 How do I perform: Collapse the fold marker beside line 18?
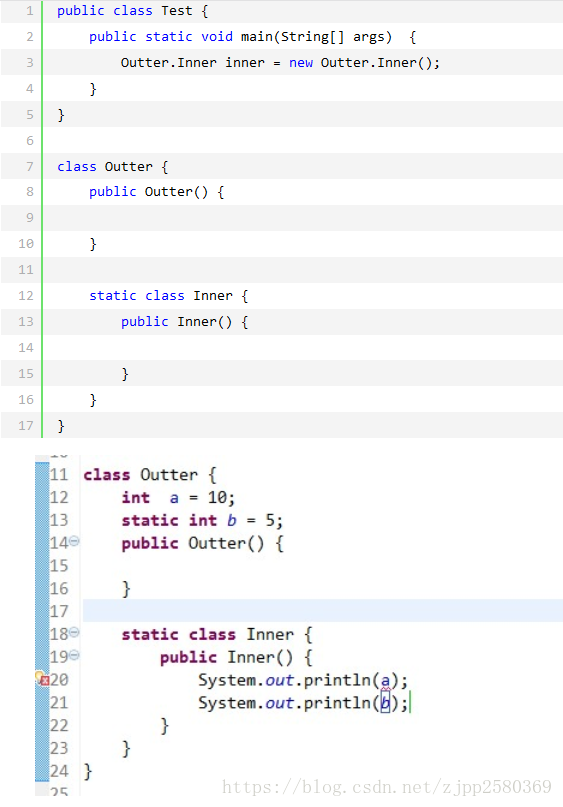(x=75, y=632)
